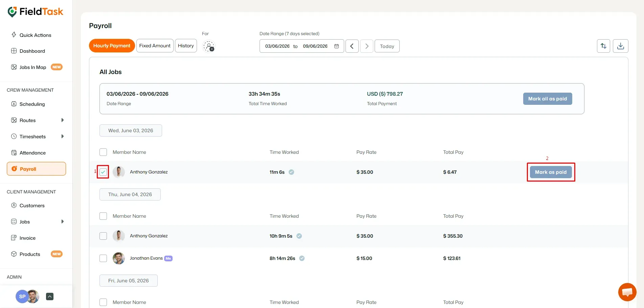Click the Fri, June 05, 2026 label
This screenshot has height=308, width=644.
(129, 281)
